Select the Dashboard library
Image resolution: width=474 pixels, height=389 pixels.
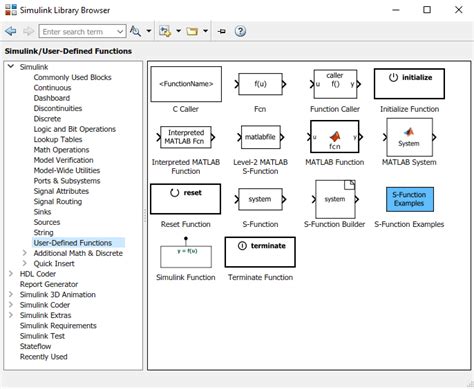(x=52, y=98)
